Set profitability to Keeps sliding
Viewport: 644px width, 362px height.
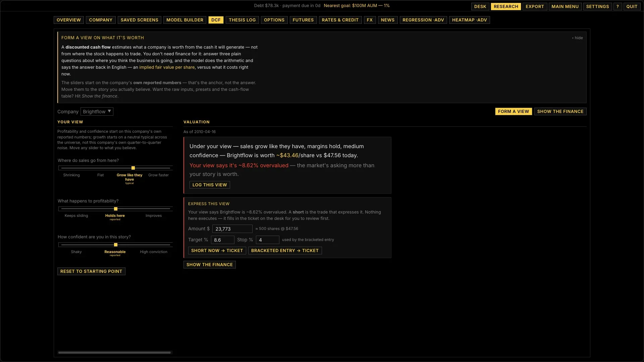(76, 216)
